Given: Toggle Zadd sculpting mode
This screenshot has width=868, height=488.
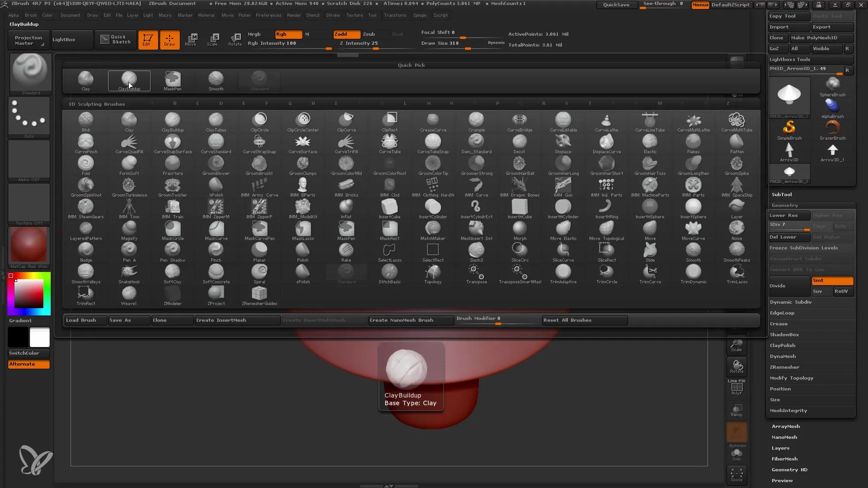Looking at the screenshot, I should pos(345,34).
